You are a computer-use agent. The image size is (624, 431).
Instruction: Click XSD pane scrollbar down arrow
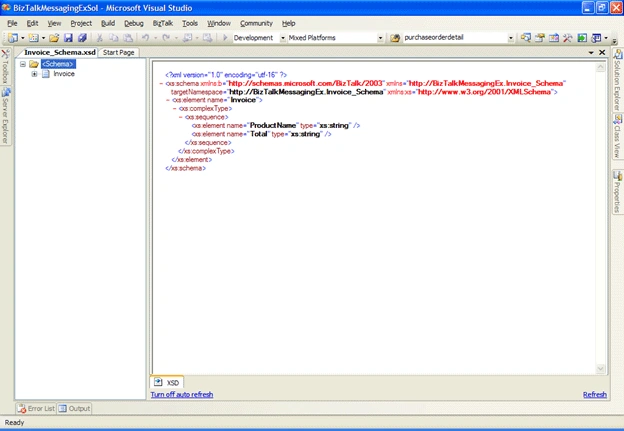601,369
